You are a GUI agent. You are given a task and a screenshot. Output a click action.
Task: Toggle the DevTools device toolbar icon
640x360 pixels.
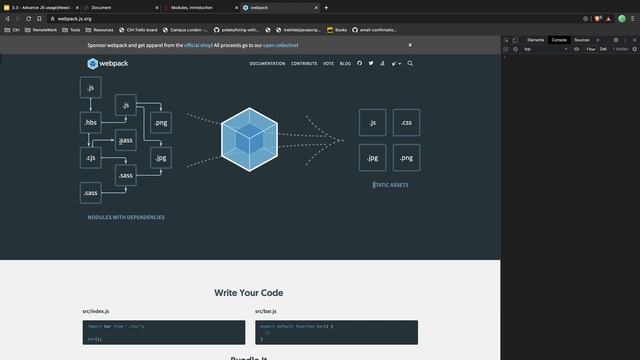pos(515,40)
